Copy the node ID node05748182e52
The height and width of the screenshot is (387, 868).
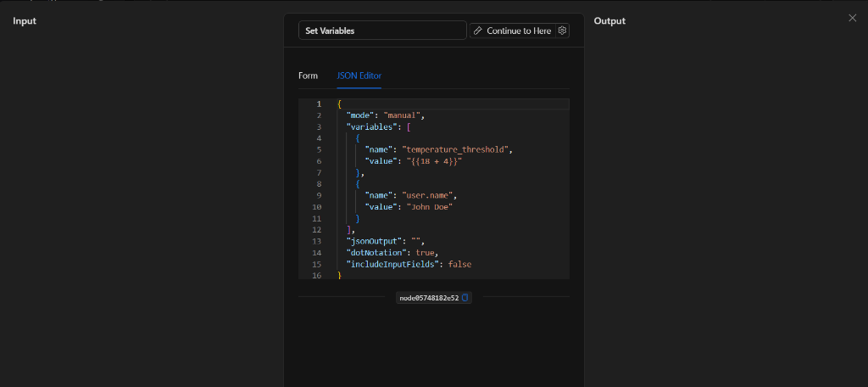point(465,298)
